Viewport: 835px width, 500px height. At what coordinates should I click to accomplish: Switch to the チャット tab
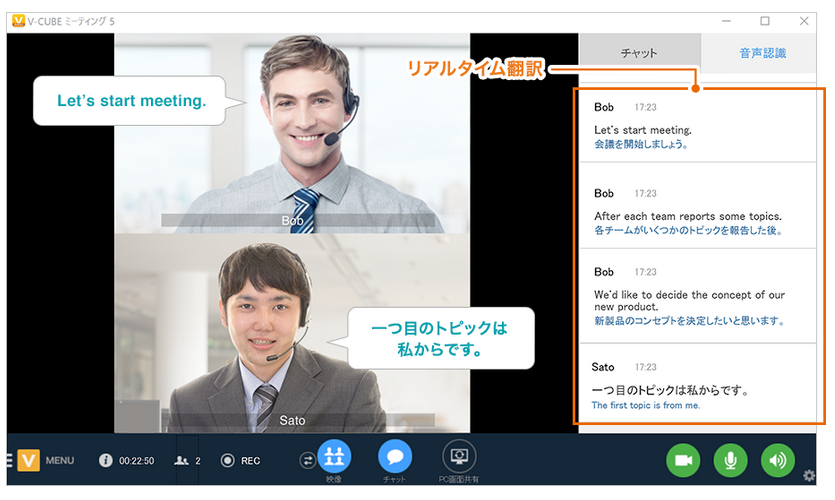pyautogui.click(x=639, y=53)
